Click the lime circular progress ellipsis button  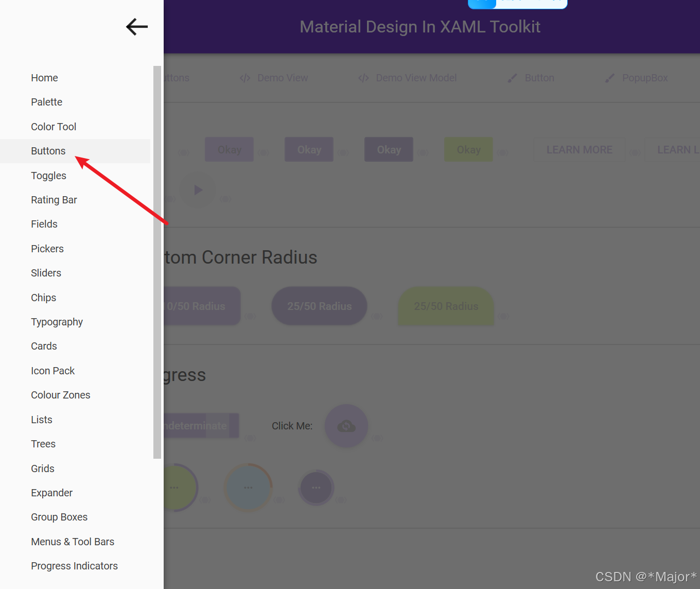click(180, 487)
